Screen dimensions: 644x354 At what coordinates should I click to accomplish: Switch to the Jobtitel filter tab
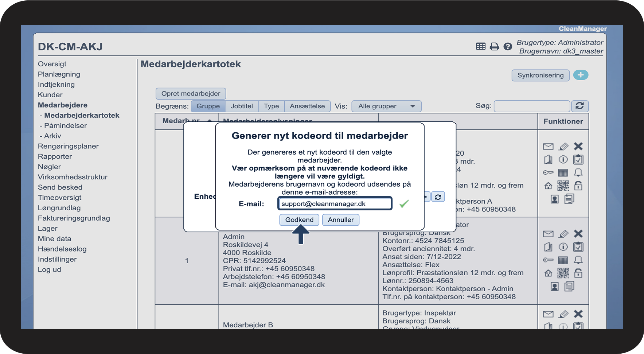tap(242, 106)
